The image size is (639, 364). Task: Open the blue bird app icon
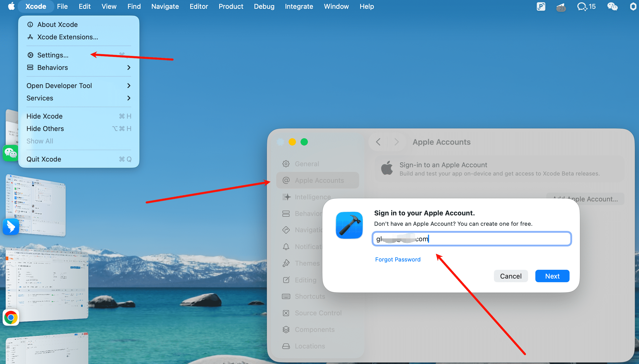click(11, 227)
